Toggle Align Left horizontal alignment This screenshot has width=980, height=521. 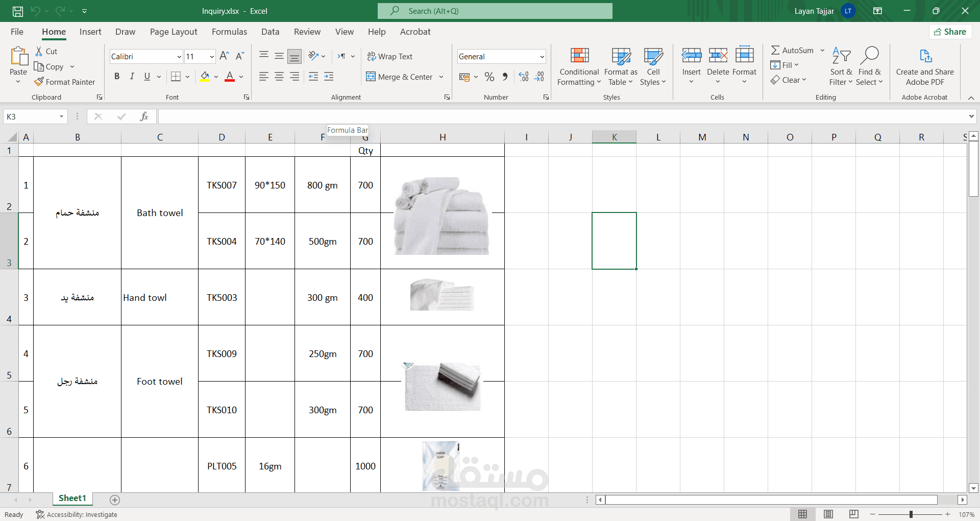[x=264, y=77]
